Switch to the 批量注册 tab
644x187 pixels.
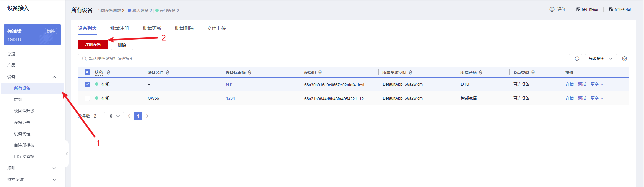[x=119, y=28]
